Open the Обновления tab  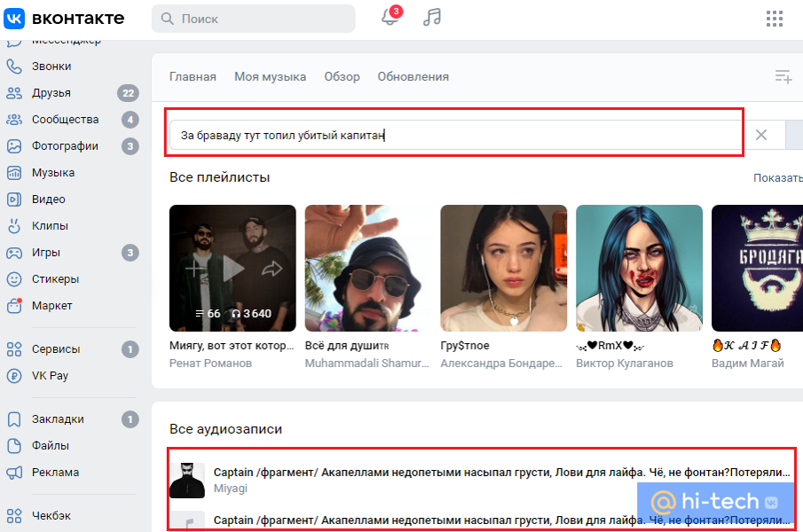(413, 77)
